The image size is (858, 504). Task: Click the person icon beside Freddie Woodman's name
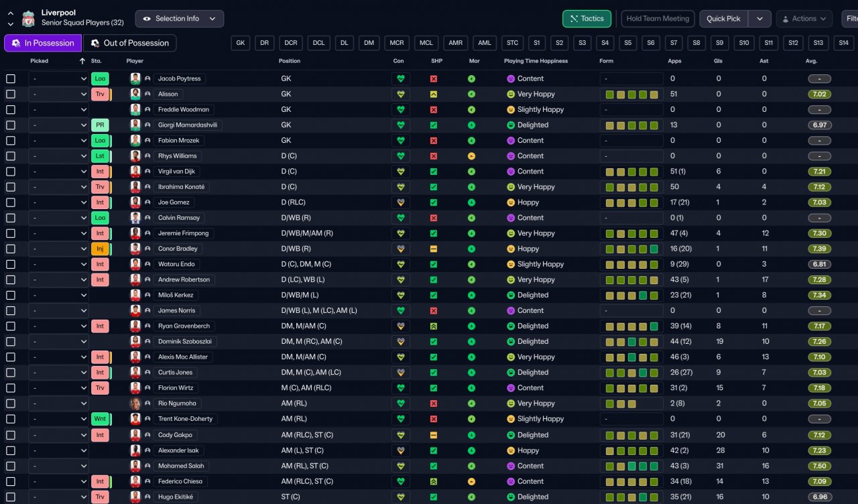pos(147,110)
